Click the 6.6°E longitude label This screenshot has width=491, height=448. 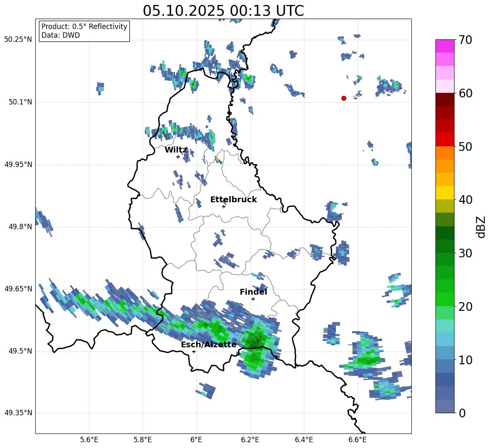point(357,440)
